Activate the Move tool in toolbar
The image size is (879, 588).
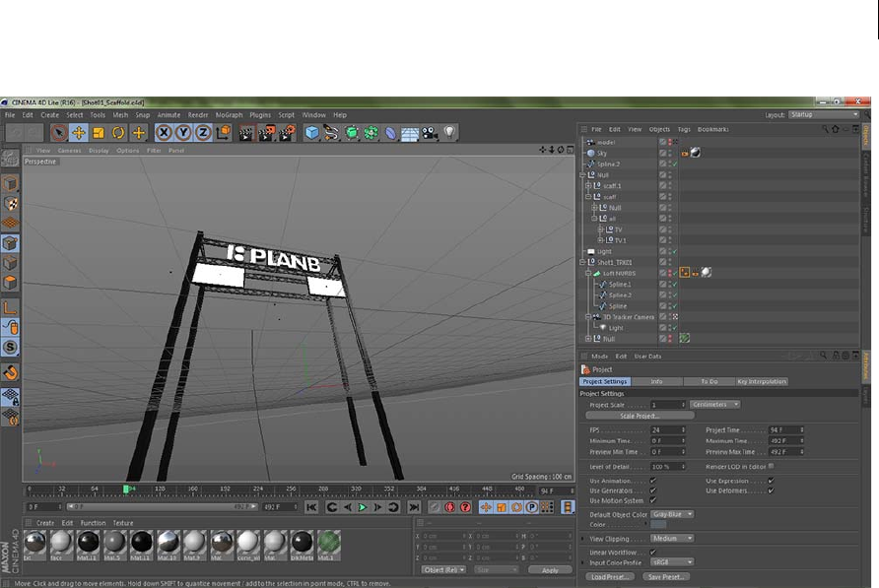(79, 133)
